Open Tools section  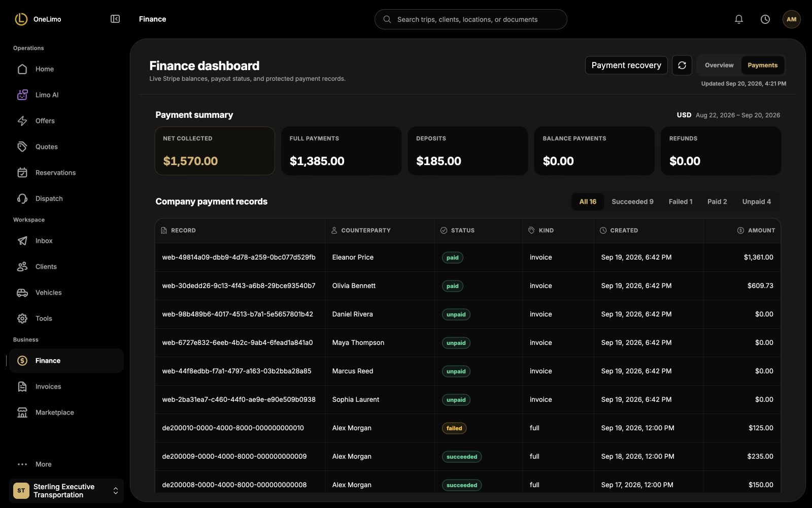pyautogui.click(x=66, y=319)
